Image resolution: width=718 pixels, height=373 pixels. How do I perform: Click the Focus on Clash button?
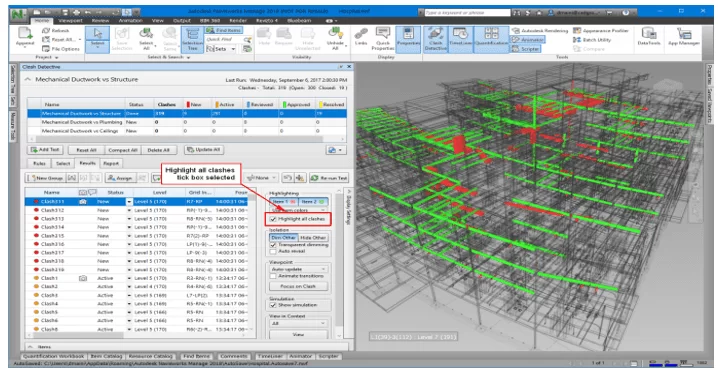pyautogui.click(x=298, y=287)
